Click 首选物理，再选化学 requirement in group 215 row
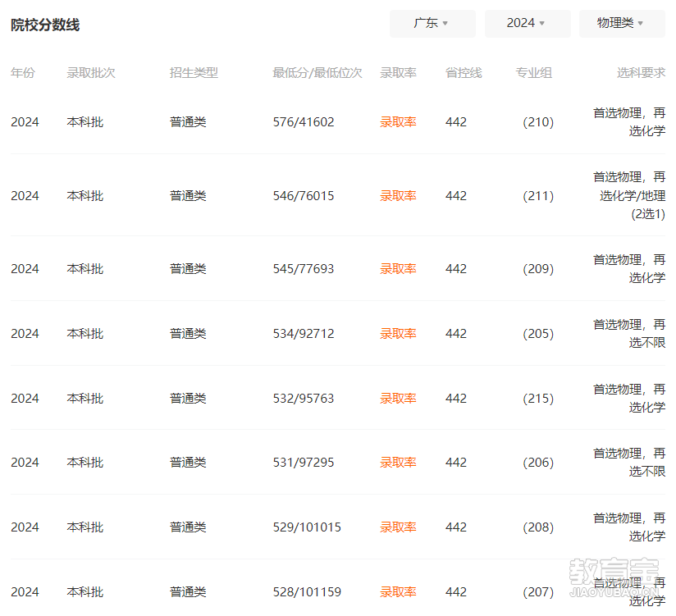This screenshot has height=616, width=676. coord(629,399)
